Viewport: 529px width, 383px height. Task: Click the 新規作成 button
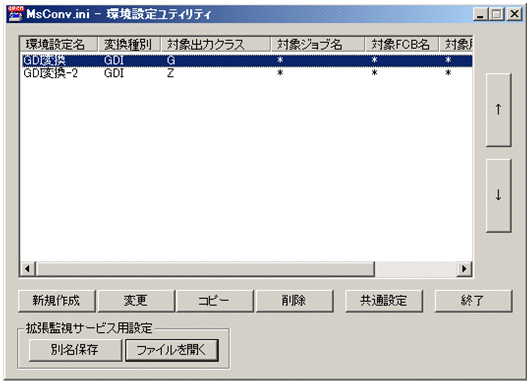point(57,300)
